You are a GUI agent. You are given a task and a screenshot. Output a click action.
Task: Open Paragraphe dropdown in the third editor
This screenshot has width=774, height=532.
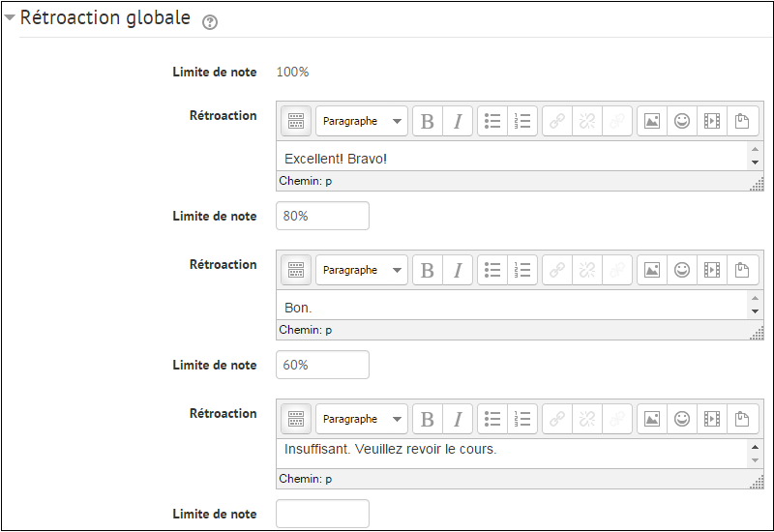click(x=362, y=420)
